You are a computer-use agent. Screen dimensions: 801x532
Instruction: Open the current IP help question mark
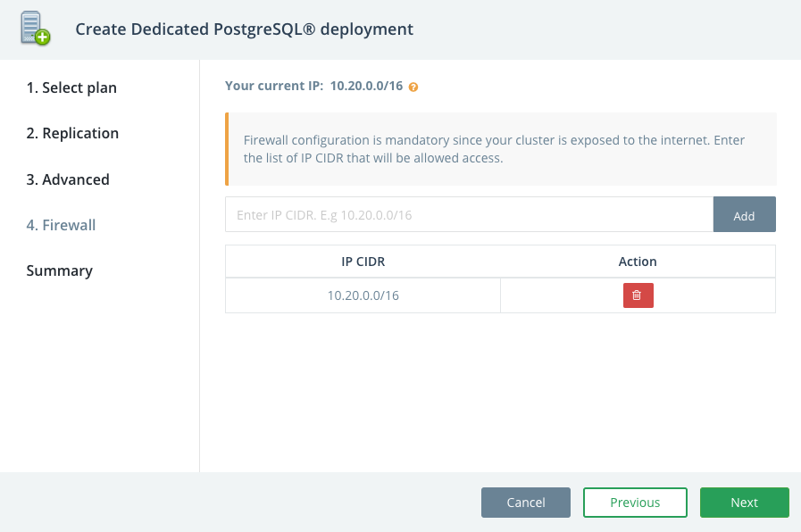[413, 87]
